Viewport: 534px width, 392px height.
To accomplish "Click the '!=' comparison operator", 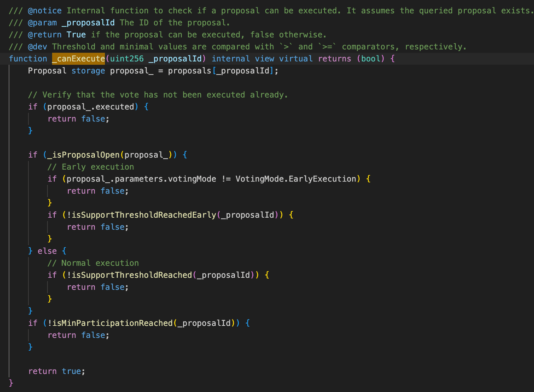I will point(226,179).
